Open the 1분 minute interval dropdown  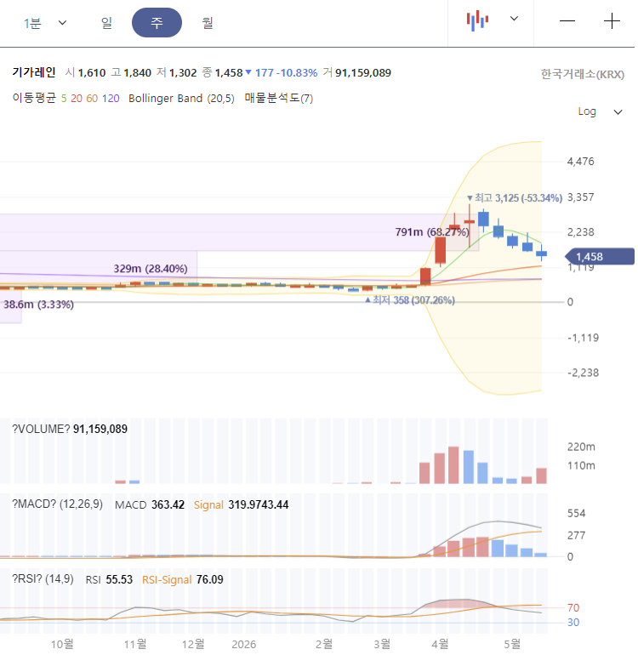[45, 23]
